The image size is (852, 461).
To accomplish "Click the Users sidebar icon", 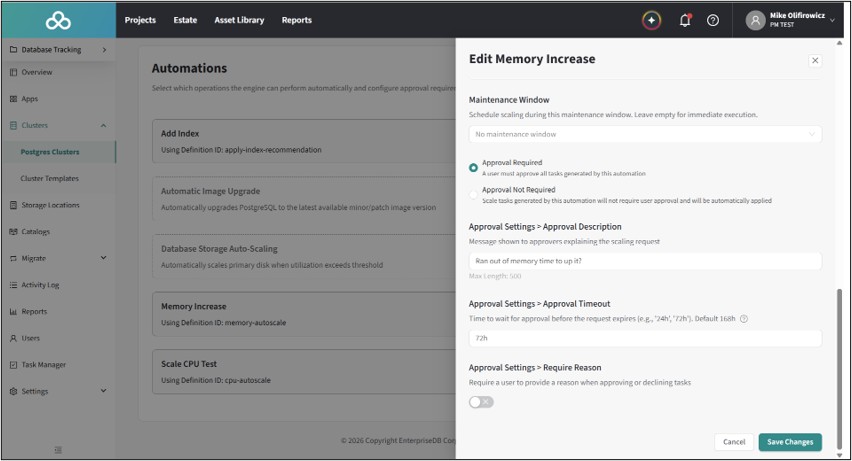I will point(14,338).
